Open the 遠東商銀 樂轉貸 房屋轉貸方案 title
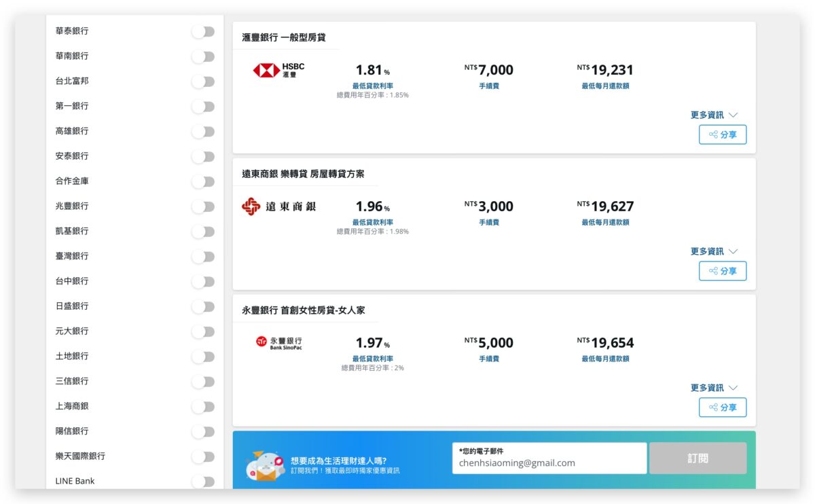This screenshot has width=815, height=504. [x=303, y=174]
